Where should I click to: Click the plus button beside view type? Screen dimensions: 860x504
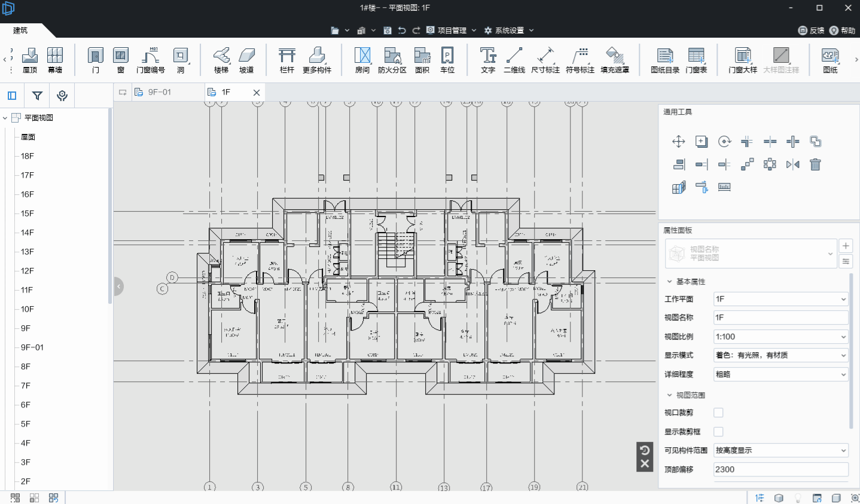point(846,246)
